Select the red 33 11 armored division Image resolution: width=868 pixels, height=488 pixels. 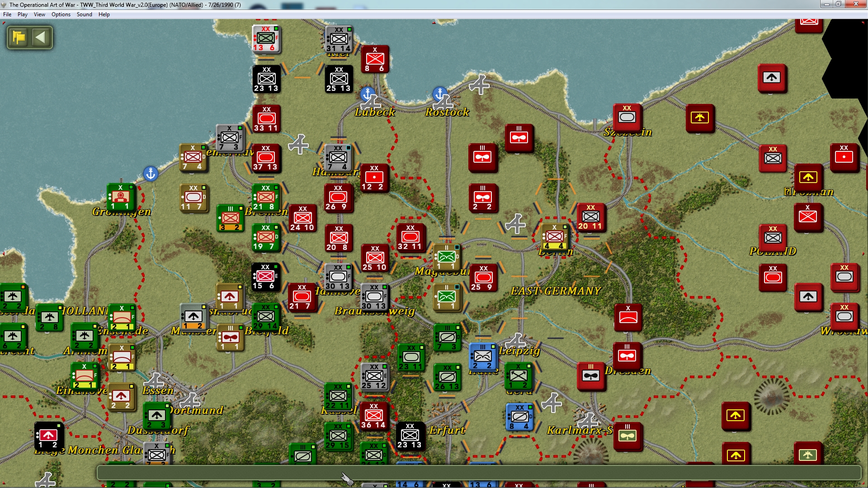tap(266, 119)
